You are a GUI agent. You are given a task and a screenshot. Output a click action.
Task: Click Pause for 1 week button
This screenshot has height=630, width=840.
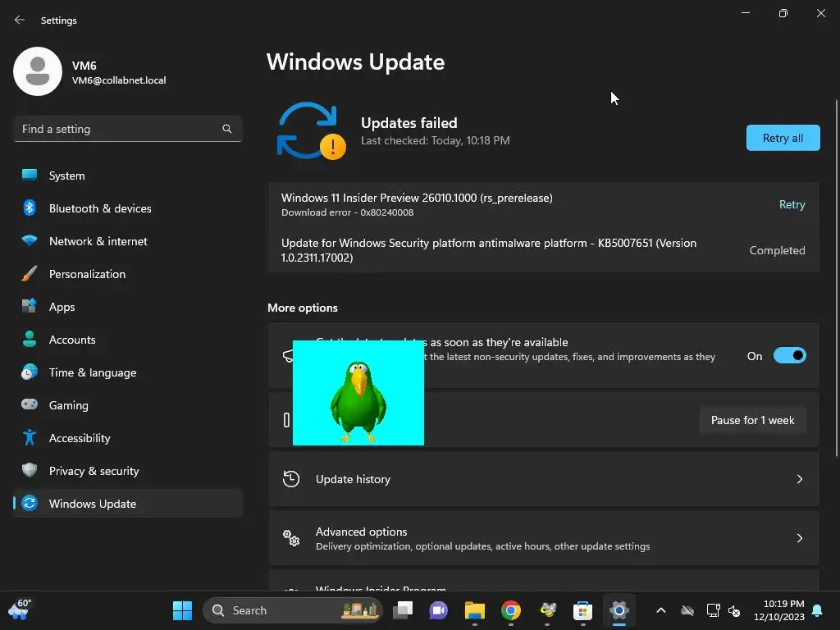753,421
